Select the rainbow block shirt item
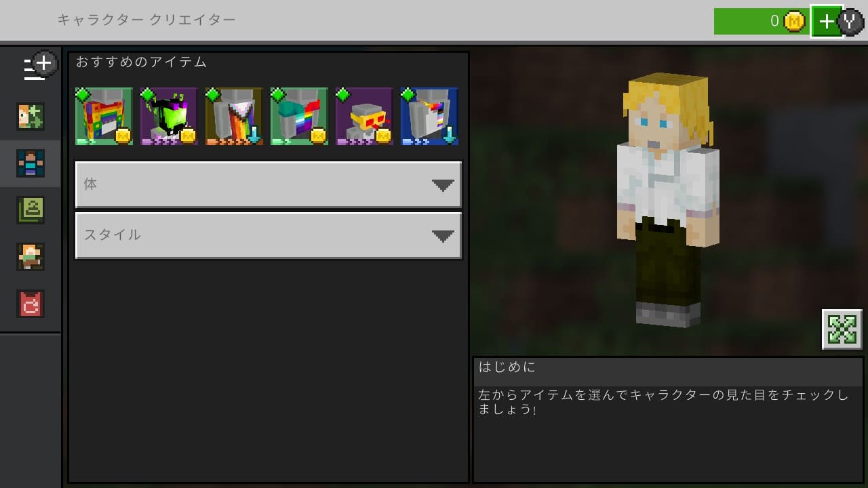 [104, 116]
